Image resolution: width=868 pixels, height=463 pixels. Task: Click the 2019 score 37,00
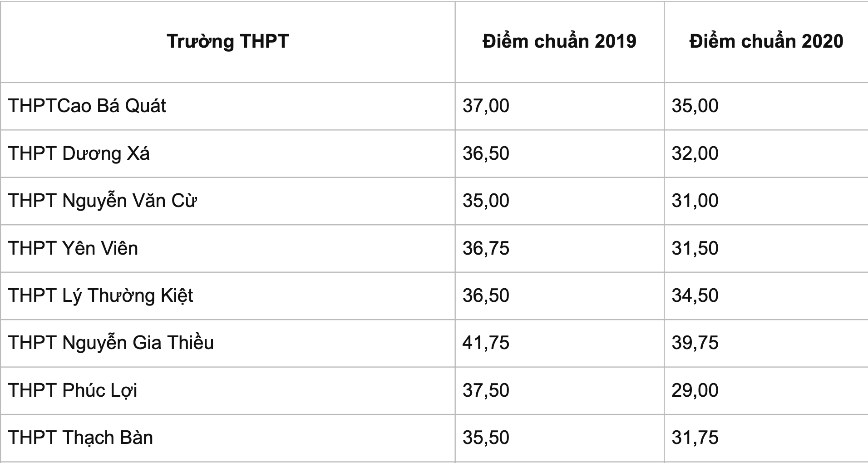(x=486, y=106)
